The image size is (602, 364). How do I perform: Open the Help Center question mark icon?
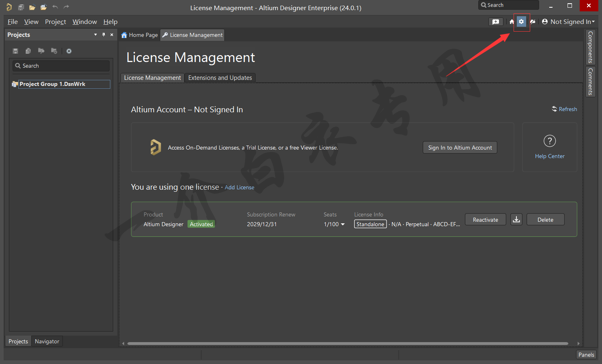click(549, 141)
